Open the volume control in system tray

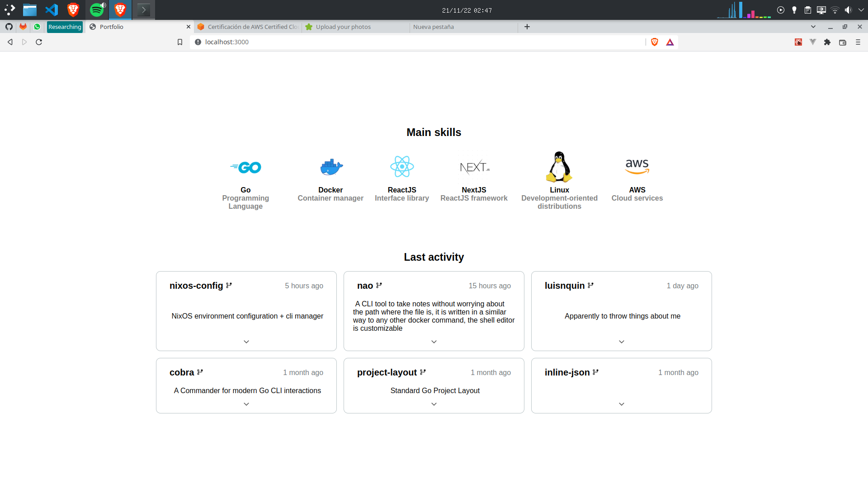point(849,10)
